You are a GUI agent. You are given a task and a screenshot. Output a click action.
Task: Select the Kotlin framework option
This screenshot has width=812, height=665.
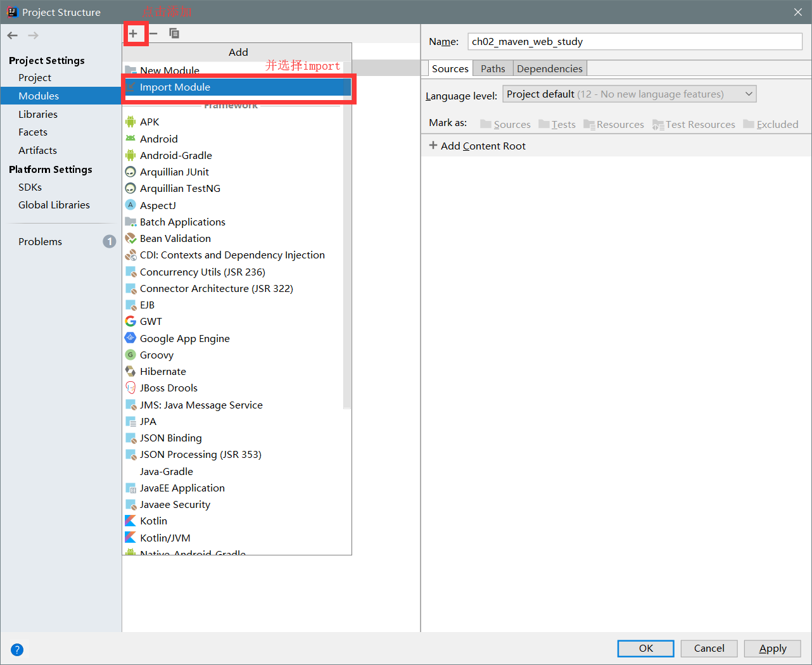(153, 521)
